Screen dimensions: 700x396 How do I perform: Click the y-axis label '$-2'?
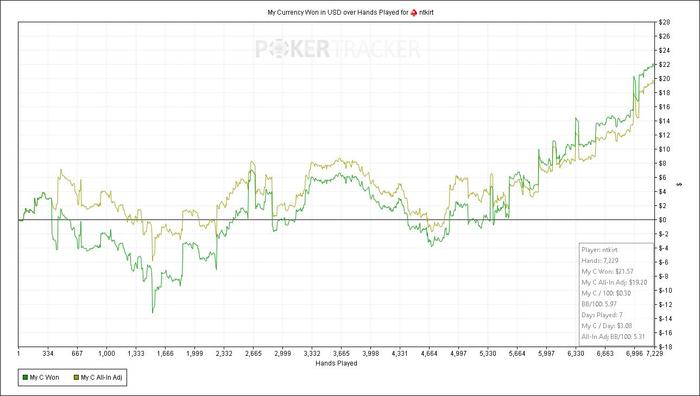(x=664, y=234)
